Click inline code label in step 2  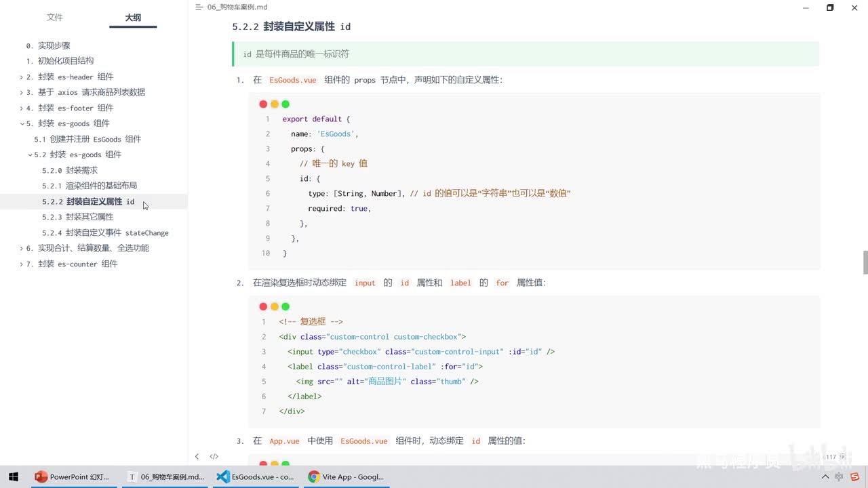coord(460,283)
